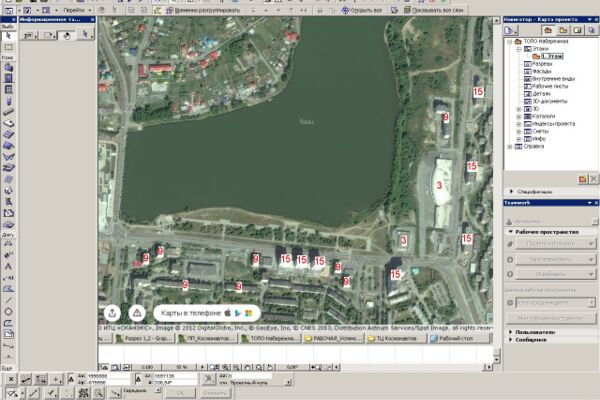Close the Info Box panel

(x=92, y=20)
